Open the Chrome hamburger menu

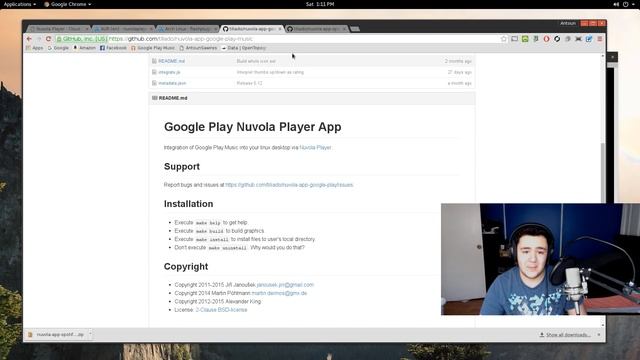[600, 39]
